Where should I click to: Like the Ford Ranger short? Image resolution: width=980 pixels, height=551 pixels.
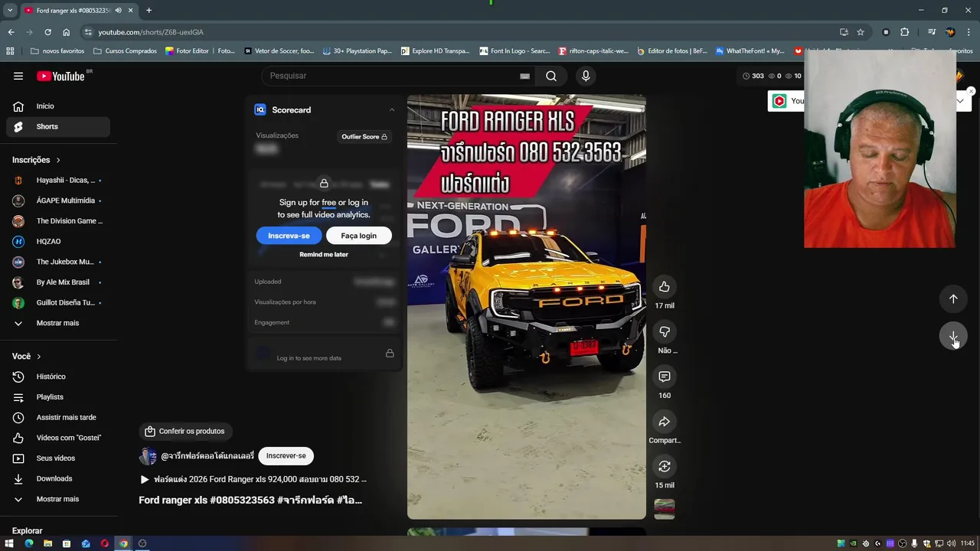tap(665, 287)
